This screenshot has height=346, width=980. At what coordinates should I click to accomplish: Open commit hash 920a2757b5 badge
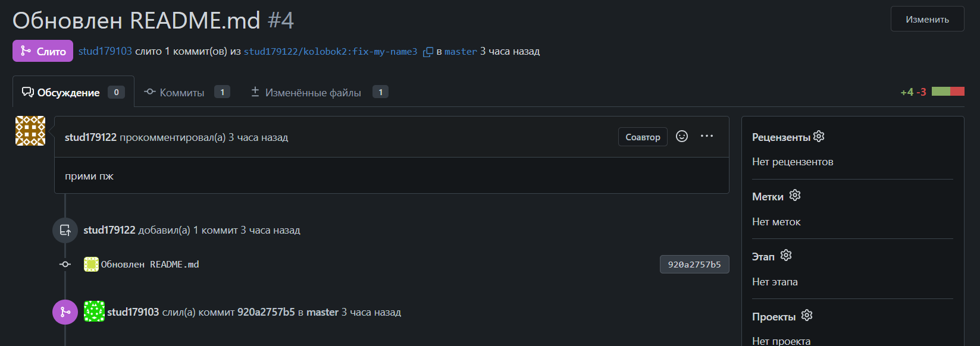click(x=694, y=265)
